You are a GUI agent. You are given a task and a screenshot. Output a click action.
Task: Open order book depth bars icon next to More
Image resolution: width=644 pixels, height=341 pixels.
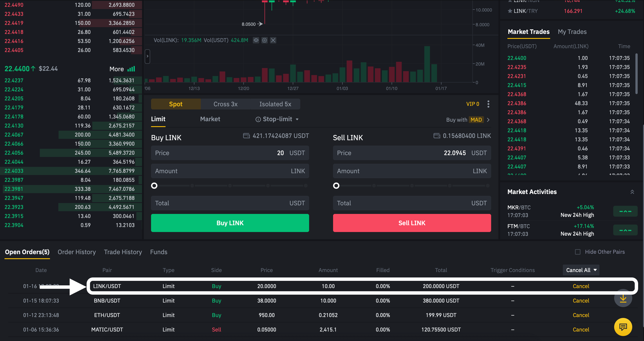[131, 69]
